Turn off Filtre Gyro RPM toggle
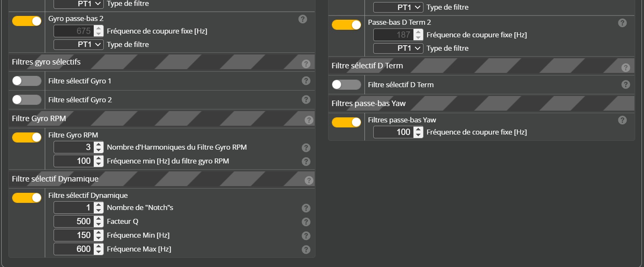Screen dimensions: 644x267 (x=27, y=137)
